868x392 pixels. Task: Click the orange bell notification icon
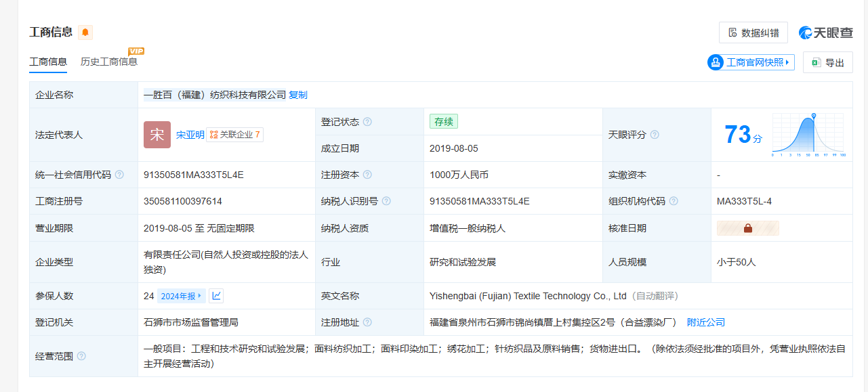pos(85,32)
